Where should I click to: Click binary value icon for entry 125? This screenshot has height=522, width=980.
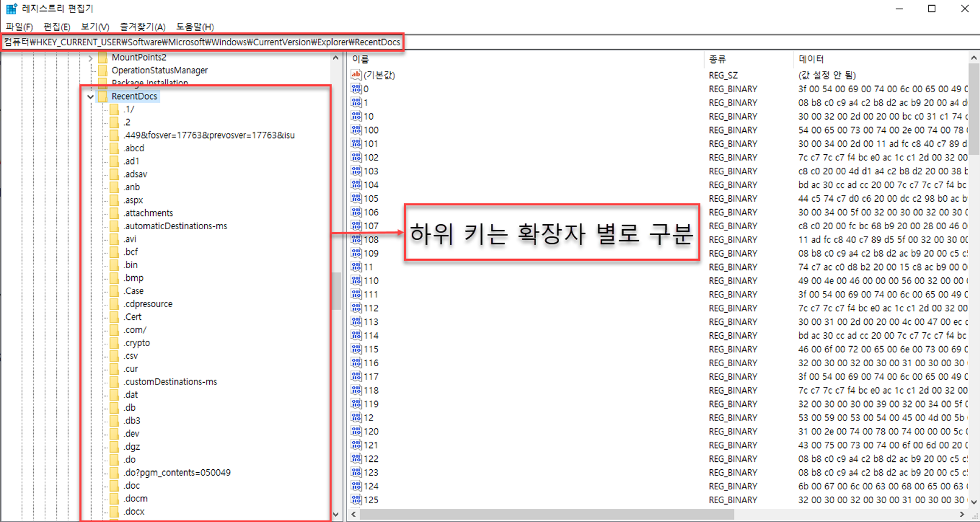coord(356,500)
